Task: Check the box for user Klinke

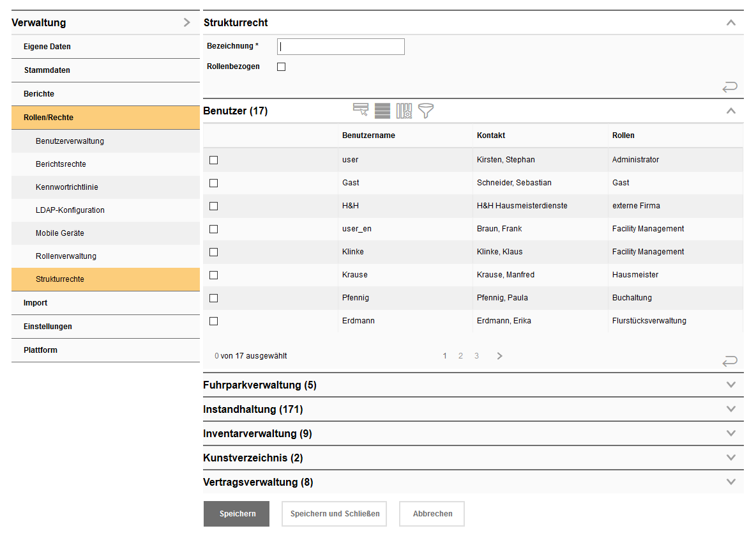Action: [214, 252]
